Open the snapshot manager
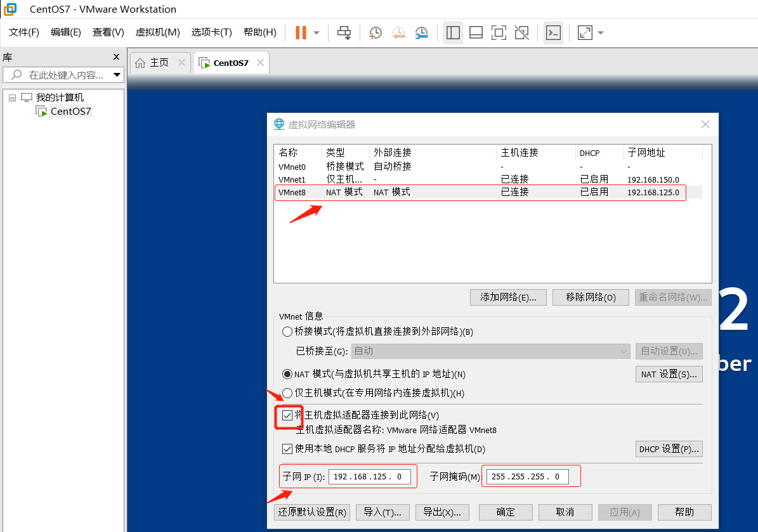The height and width of the screenshot is (532, 758). click(421, 32)
